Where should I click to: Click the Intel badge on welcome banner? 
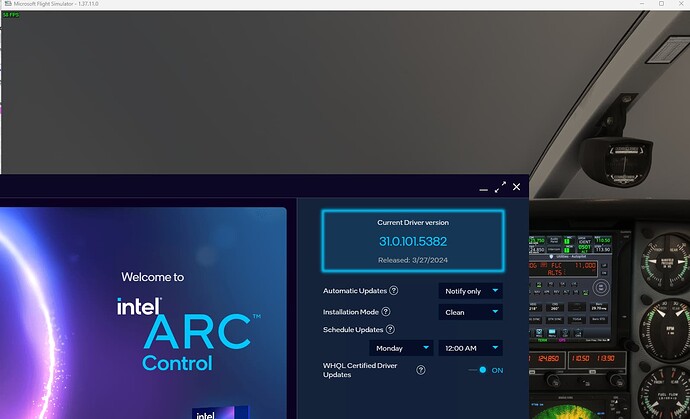[x=220, y=412]
